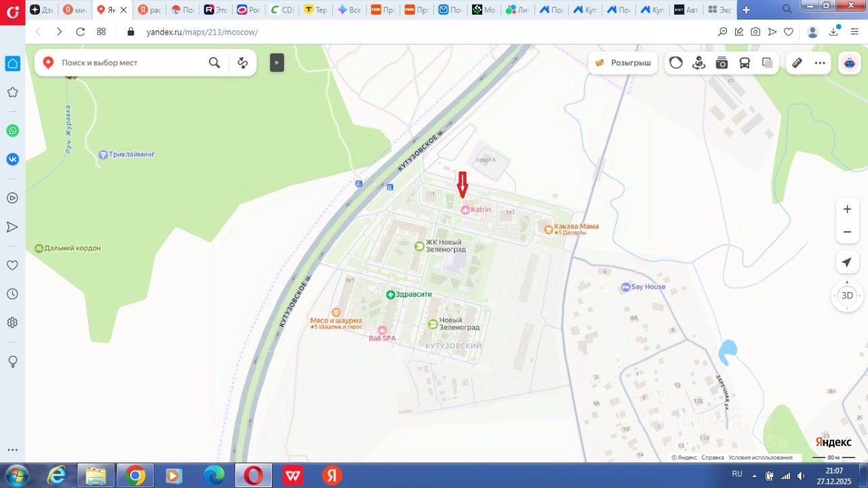Open Opera easy setup menu
This screenshot has height=488, width=868.
pyautogui.click(x=854, y=32)
